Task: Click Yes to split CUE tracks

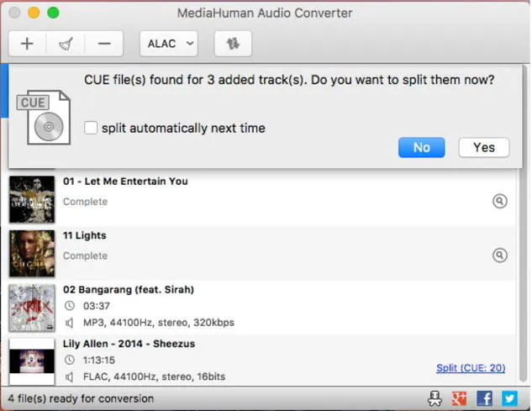Action: pyautogui.click(x=484, y=147)
